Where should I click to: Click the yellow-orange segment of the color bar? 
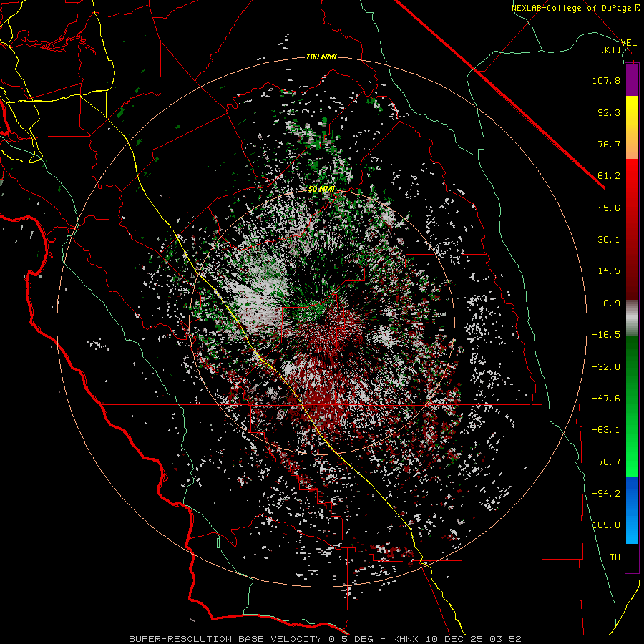[x=632, y=127]
